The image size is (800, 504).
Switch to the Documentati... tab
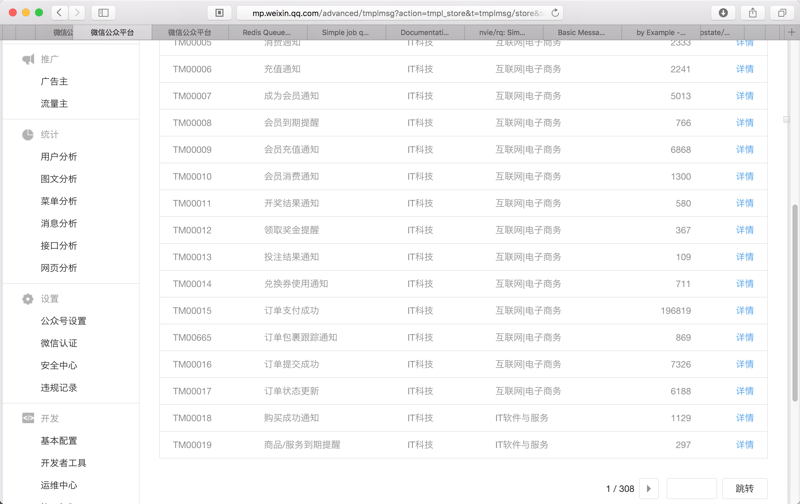tap(424, 32)
